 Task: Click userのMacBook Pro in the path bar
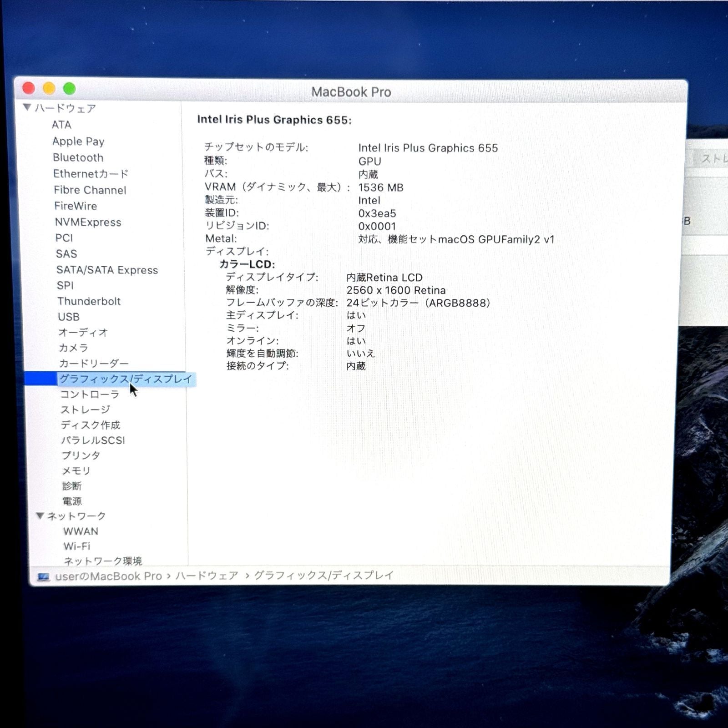[108, 576]
